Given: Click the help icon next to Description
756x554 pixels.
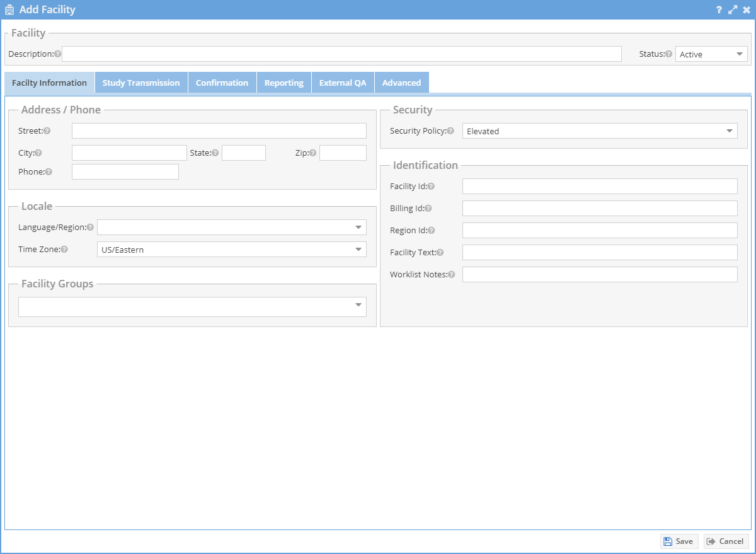Looking at the screenshot, I should 58,54.
